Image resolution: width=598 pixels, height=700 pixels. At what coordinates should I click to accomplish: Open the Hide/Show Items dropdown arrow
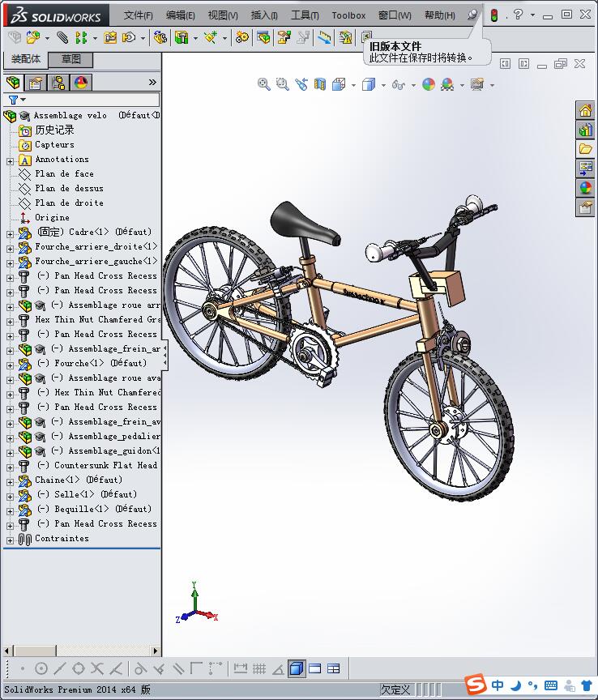[x=413, y=85]
